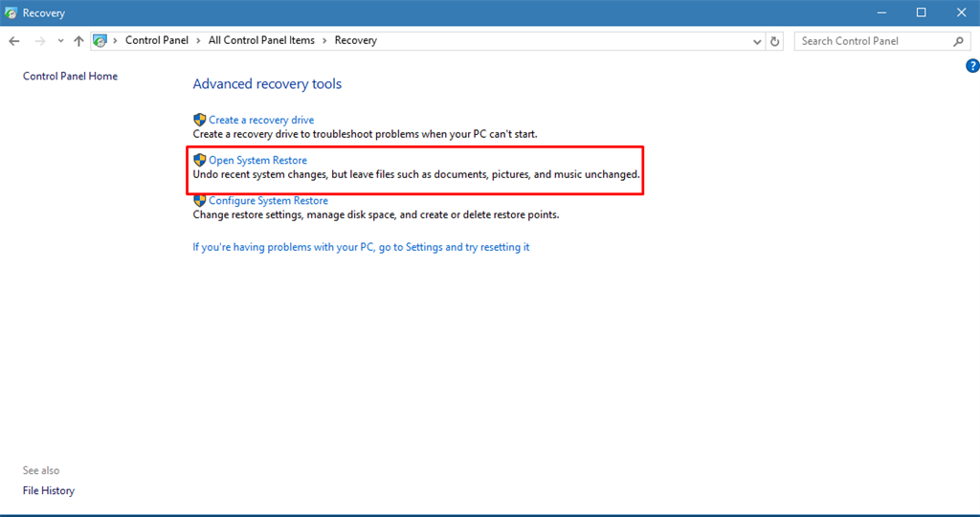Click the Search Control Panel field

click(x=873, y=41)
